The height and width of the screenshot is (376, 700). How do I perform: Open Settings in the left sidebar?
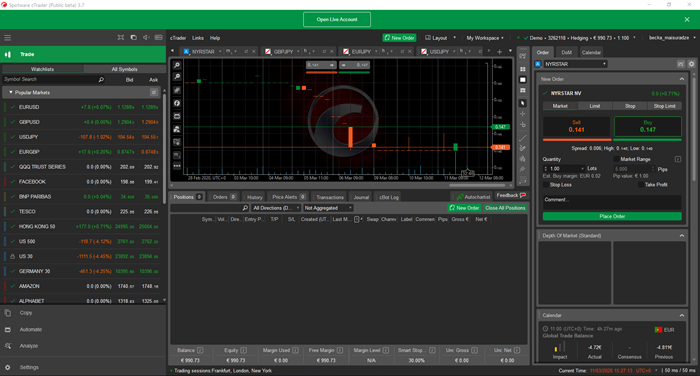coord(29,368)
